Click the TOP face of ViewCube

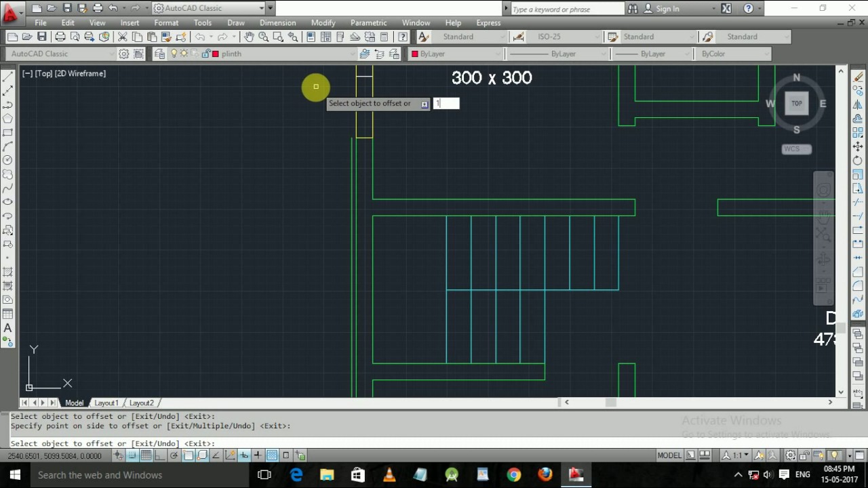click(x=796, y=103)
